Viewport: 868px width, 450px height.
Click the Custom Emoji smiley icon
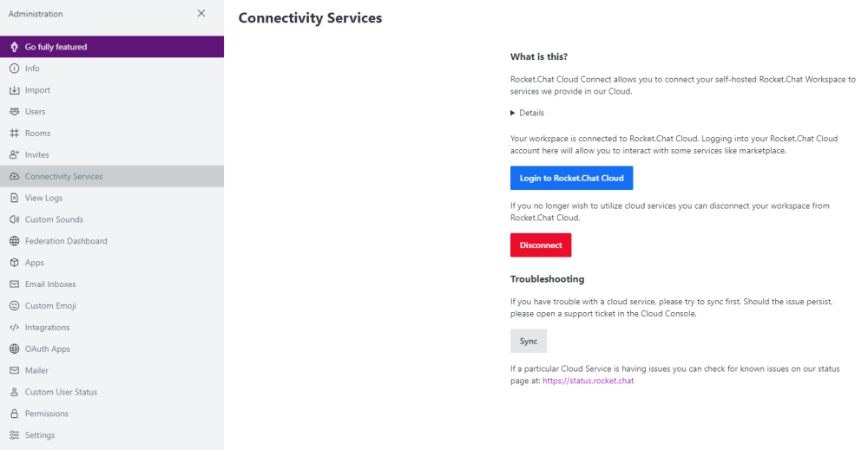(15, 306)
